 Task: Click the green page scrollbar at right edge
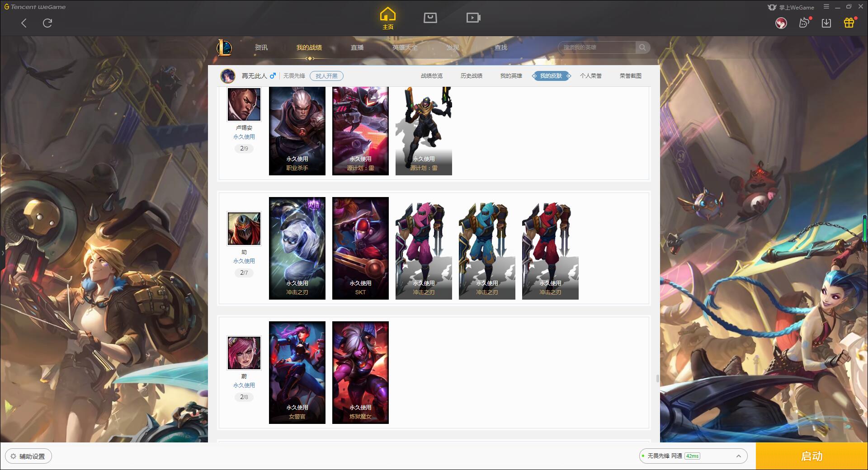(865, 228)
